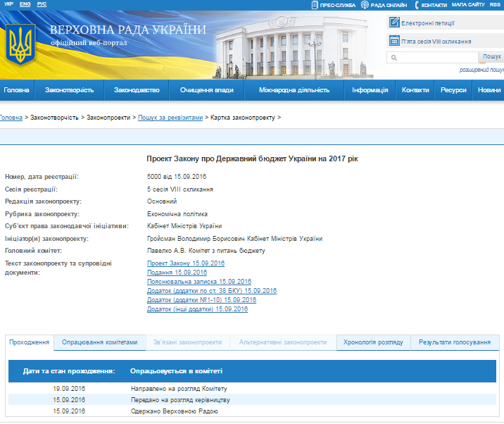Click Пошук за реквізитами breadcrumb link

(x=170, y=118)
